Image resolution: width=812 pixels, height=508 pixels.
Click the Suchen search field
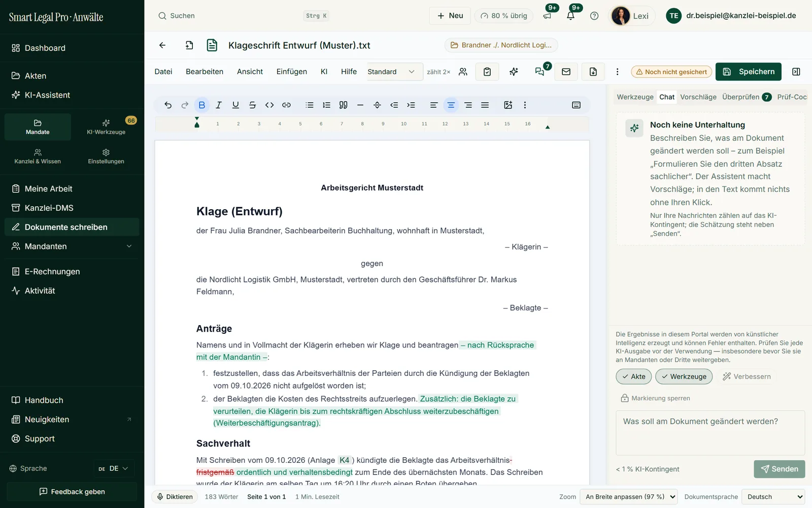244,16
